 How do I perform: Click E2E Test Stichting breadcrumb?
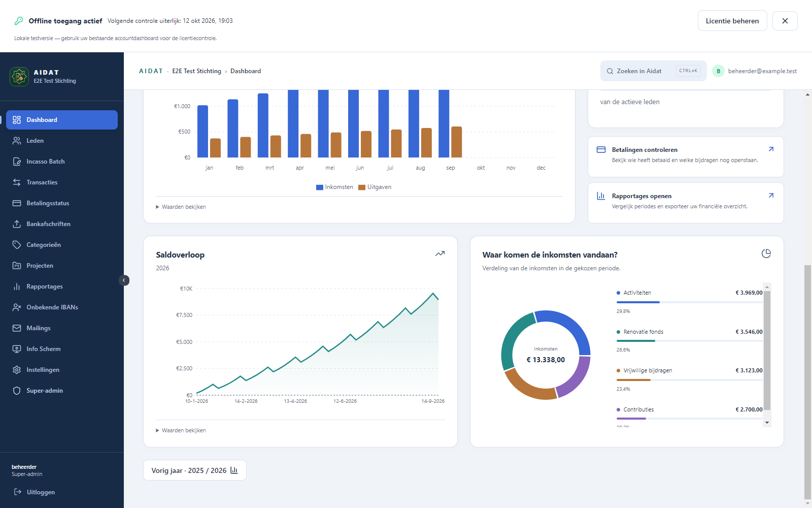(196, 71)
